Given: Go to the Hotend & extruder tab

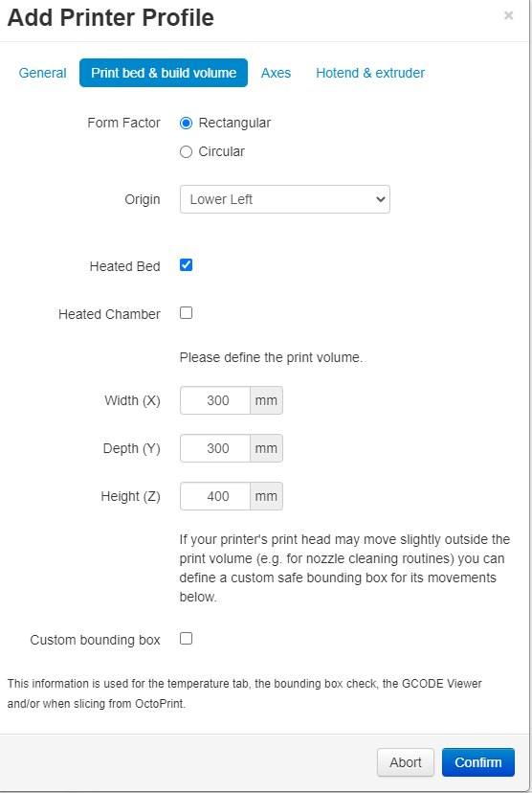Looking at the screenshot, I should click(x=370, y=73).
